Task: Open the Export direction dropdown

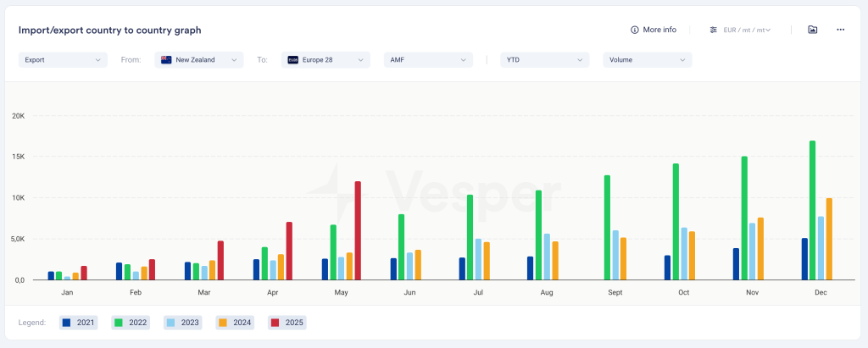Action: click(x=63, y=60)
